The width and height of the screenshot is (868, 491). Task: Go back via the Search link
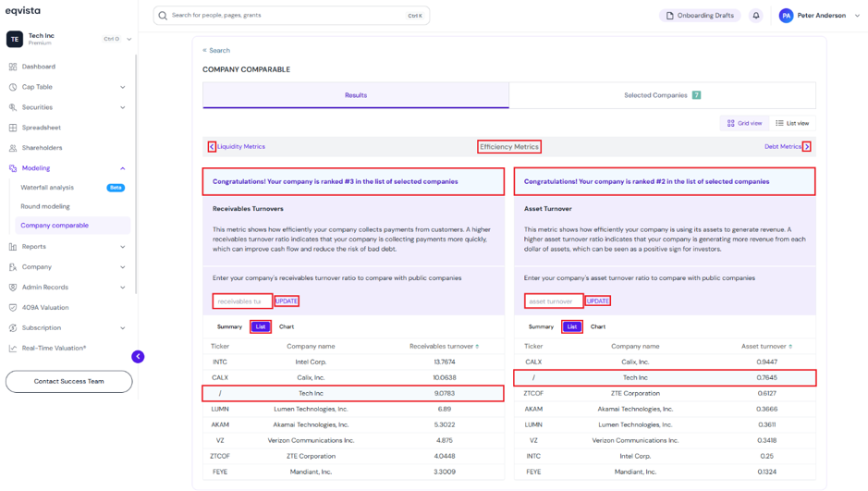(216, 50)
